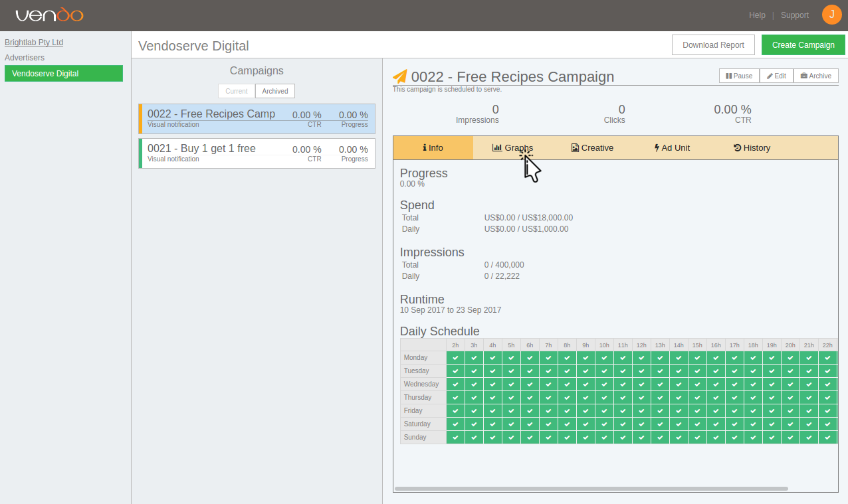
Task: Open the Help link
Action: point(757,15)
